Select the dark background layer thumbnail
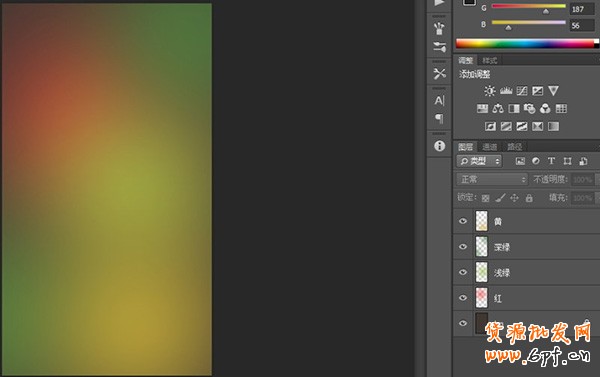The height and width of the screenshot is (377, 600). coord(482,323)
